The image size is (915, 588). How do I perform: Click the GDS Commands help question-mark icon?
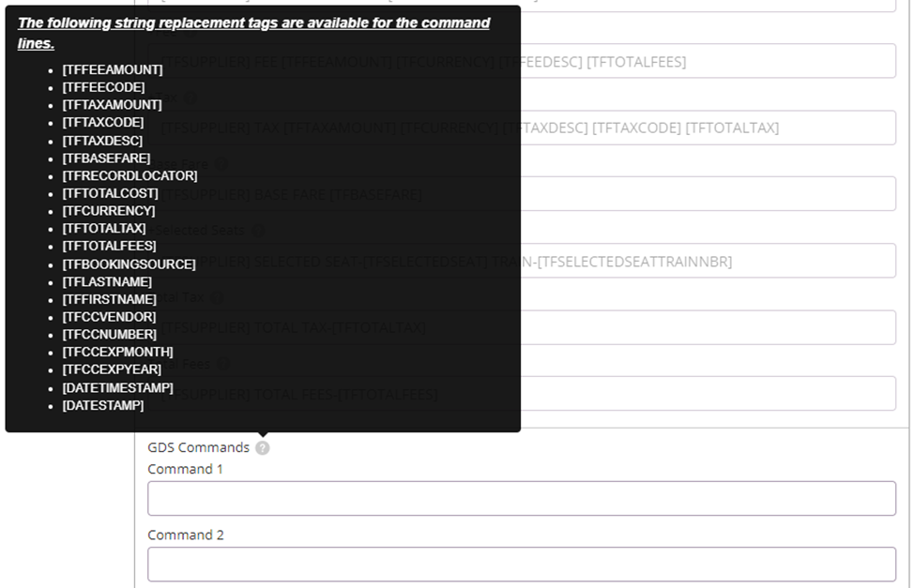(x=263, y=448)
